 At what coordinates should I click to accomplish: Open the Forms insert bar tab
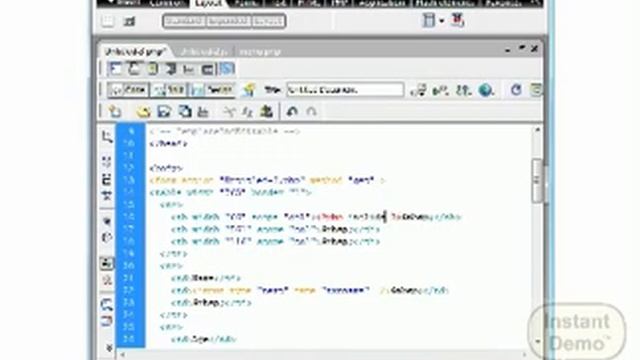(247, 3)
